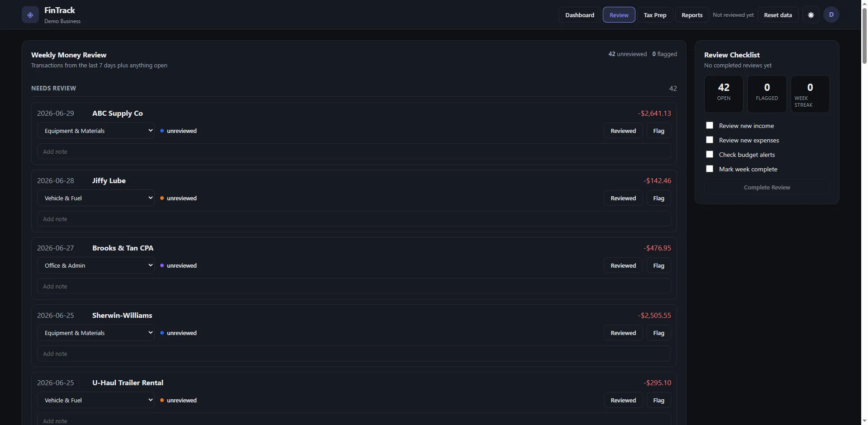Click Add note field under ABC Supply Co

click(354, 151)
